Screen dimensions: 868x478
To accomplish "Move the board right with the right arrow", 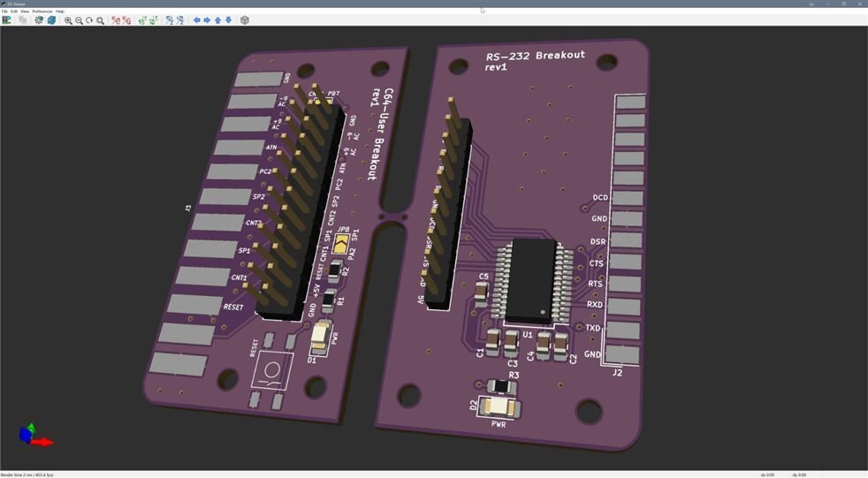I will point(207,20).
